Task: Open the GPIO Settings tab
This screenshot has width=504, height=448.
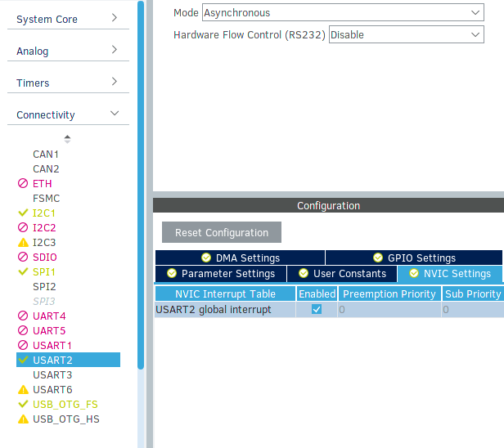Action: click(x=414, y=258)
